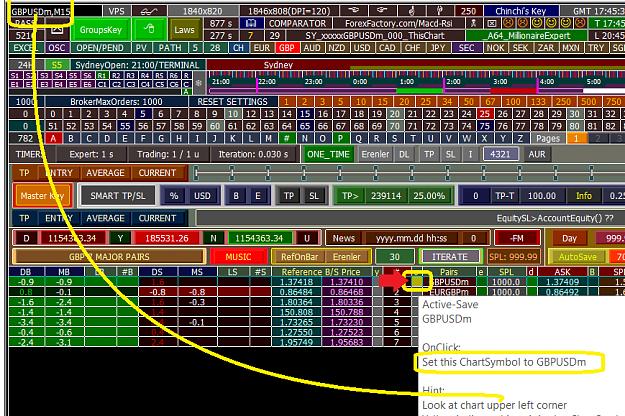
Task: Click the picture icon left of GroupsKey
Action: click(57, 29)
